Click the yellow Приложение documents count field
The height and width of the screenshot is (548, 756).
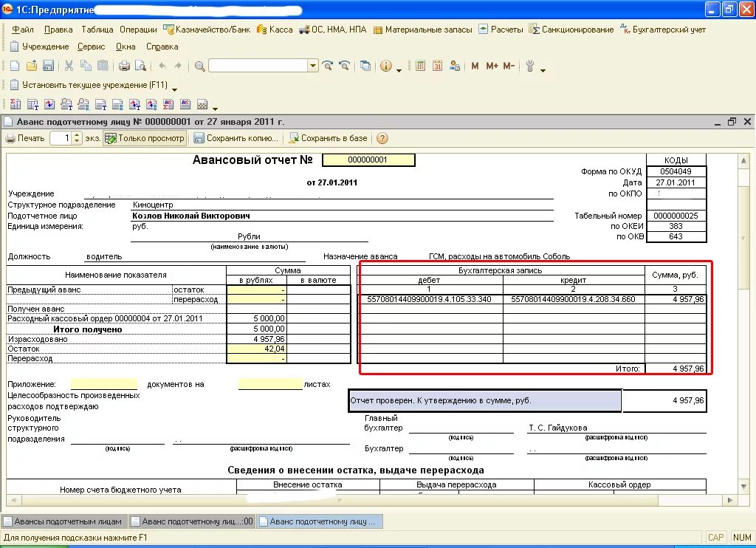[x=103, y=384]
